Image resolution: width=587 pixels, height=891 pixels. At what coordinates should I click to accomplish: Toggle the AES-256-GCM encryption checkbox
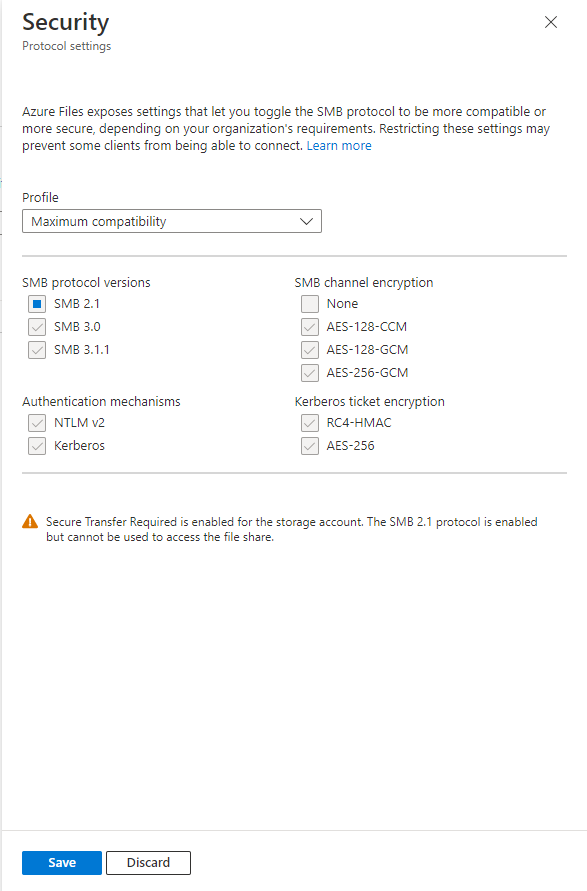coord(309,372)
